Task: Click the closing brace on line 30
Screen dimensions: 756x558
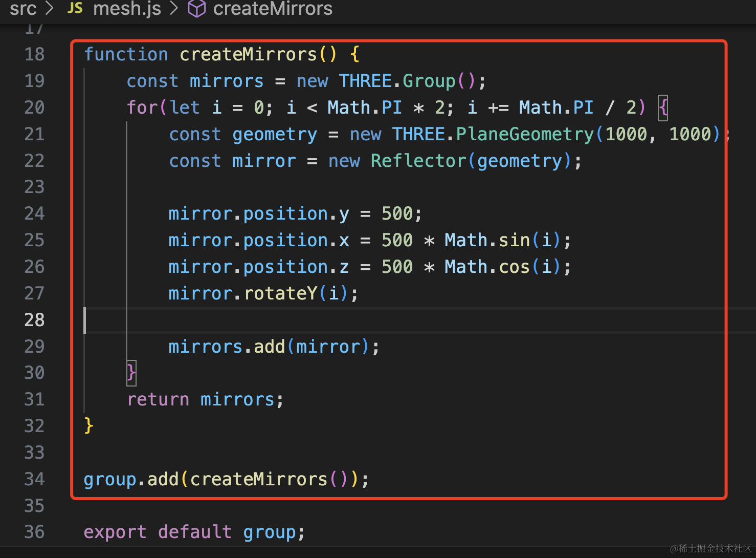Action: click(131, 373)
